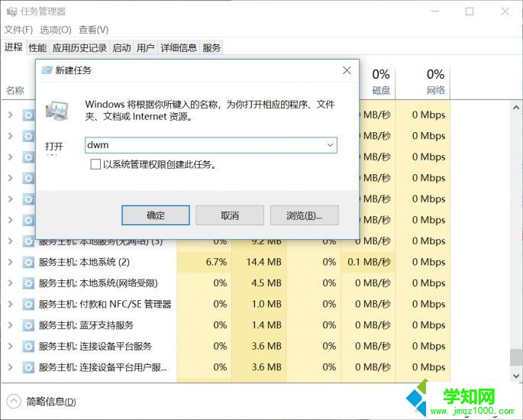This screenshot has width=523, height=420.
Task: Expand 服务主机: 连接设备平台用户服... group
Action: pyautogui.click(x=11, y=367)
